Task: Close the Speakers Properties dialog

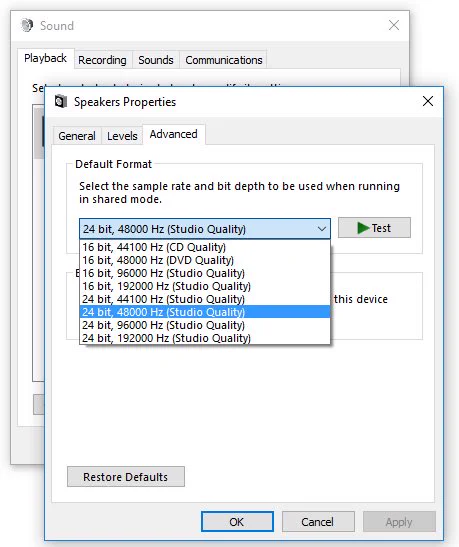Action: (x=428, y=101)
